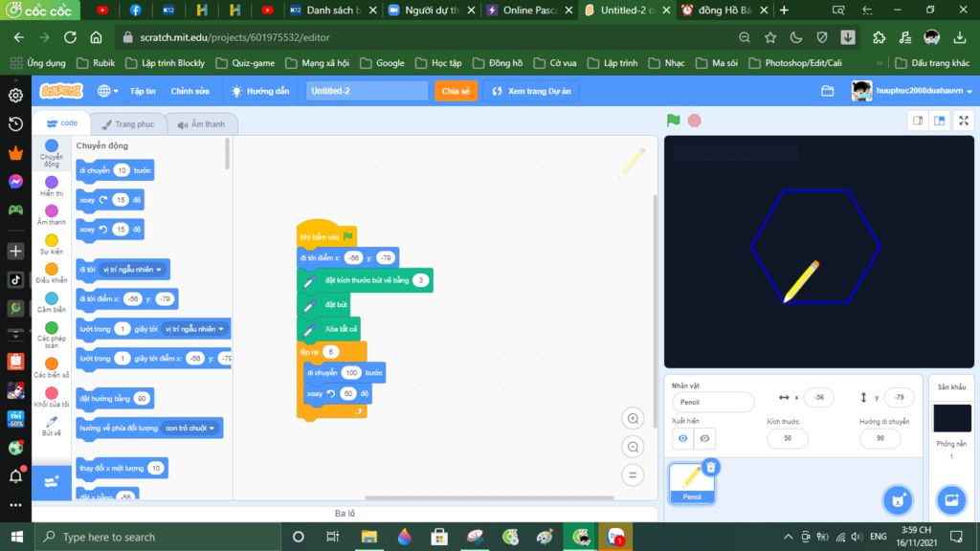980x551 pixels.
Task: Select the Các phép toán block category
Action: [52, 334]
